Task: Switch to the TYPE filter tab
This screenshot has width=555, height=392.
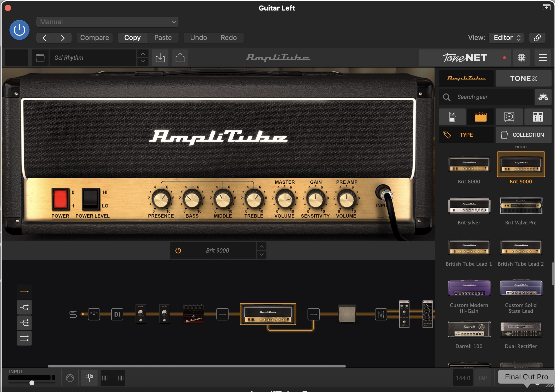Action: pyautogui.click(x=466, y=135)
